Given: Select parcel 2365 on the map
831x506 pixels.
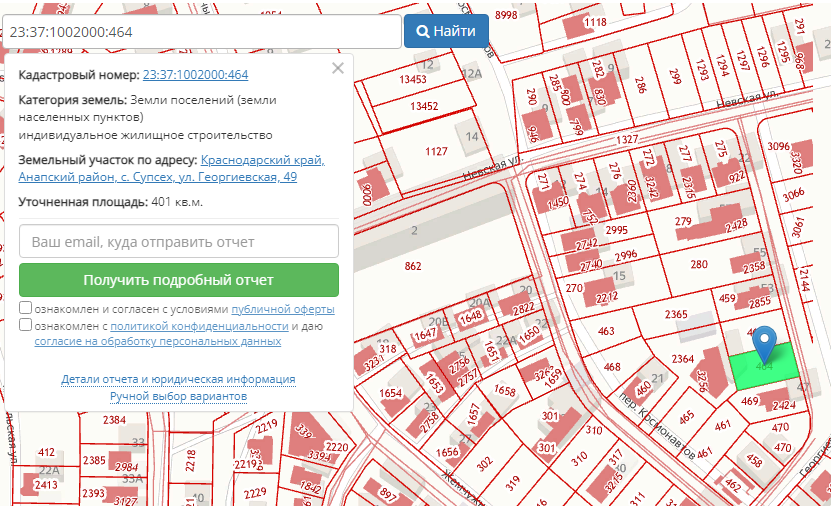Looking at the screenshot, I should point(676,314).
